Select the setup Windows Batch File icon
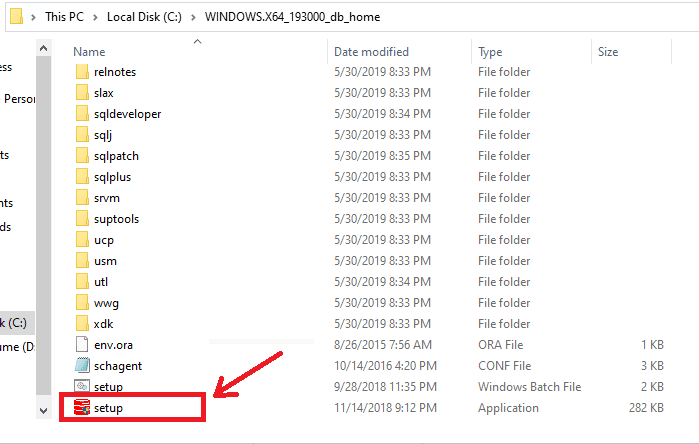699x444 pixels. click(82, 387)
